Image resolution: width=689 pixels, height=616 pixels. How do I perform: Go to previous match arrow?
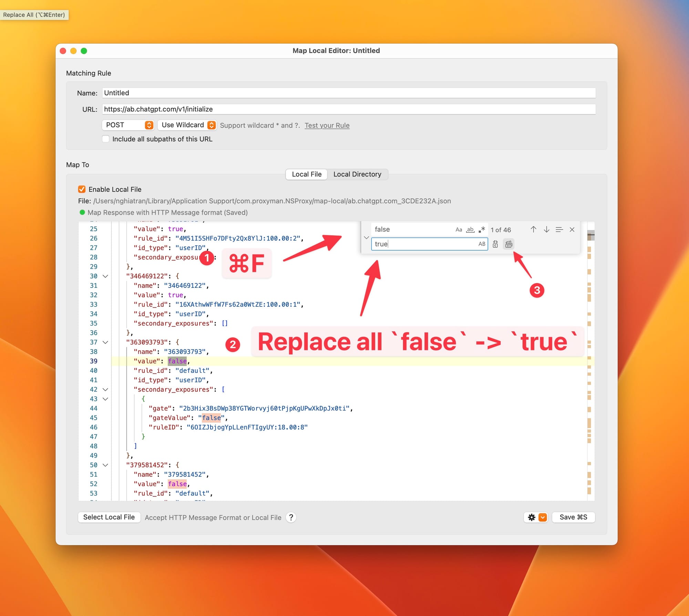point(533,230)
